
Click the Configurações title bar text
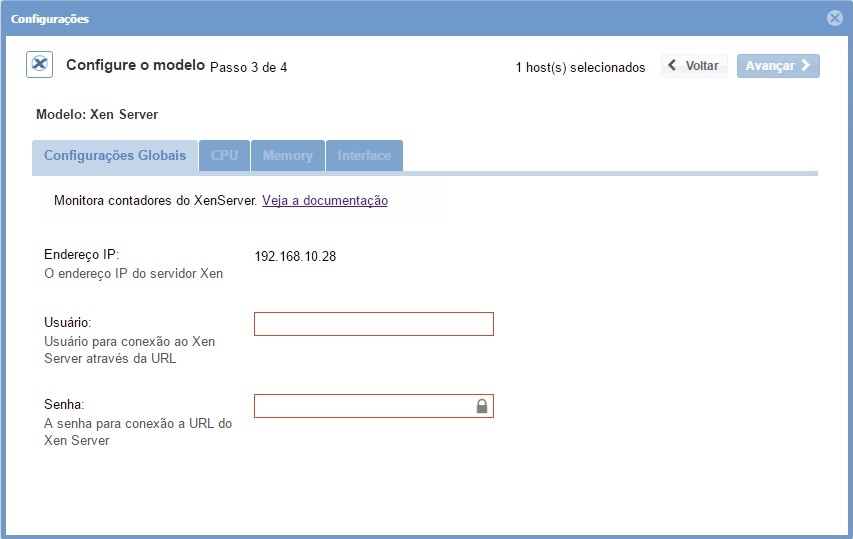pos(50,19)
